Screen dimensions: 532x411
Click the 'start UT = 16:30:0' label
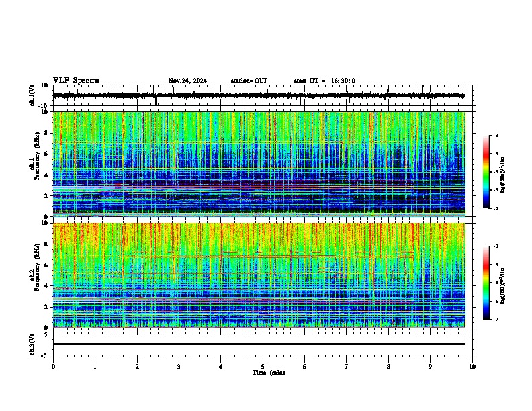click(x=324, y=81)
